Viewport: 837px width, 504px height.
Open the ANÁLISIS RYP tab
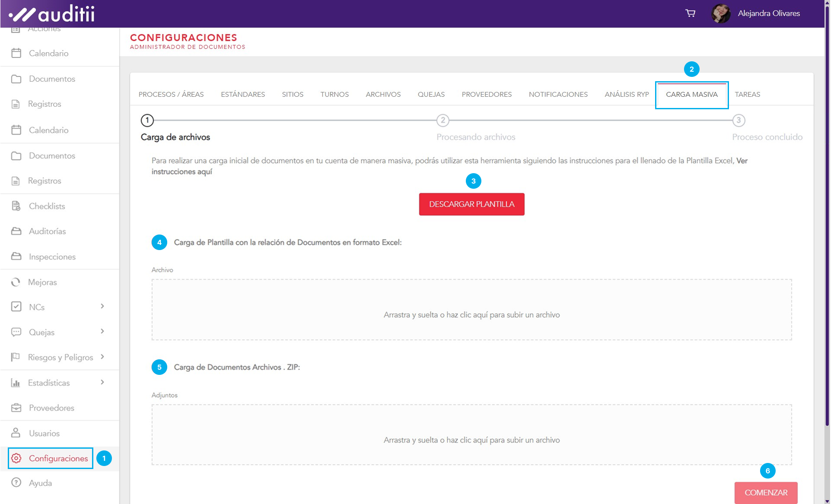pyautogui.click(x=627, y=94)
